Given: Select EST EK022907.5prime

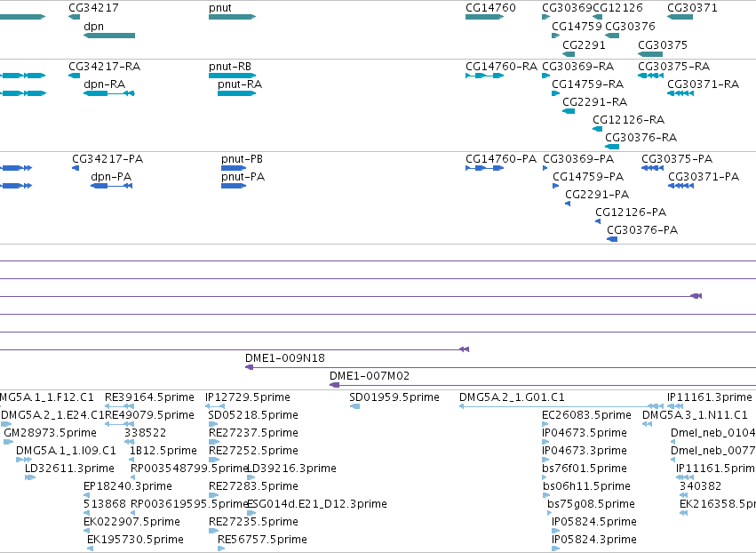Looking at the screenshot, I should pos(131,522).
